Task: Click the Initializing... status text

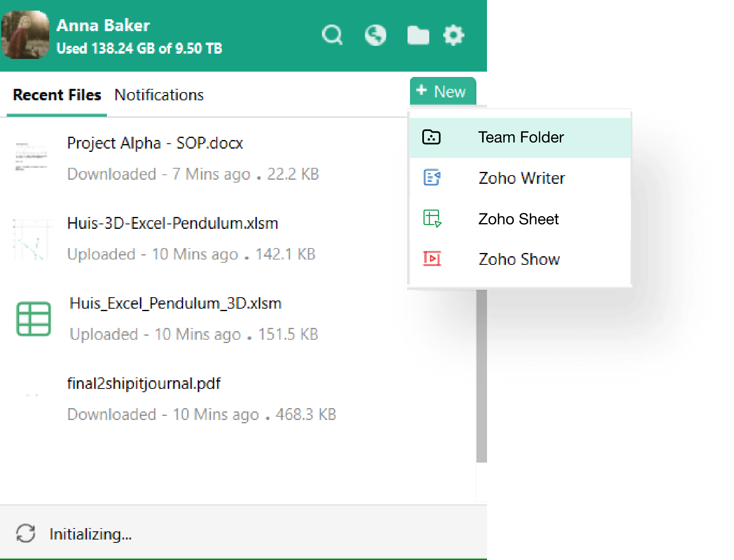Action: pyautogui.click(x=91, y=534)
